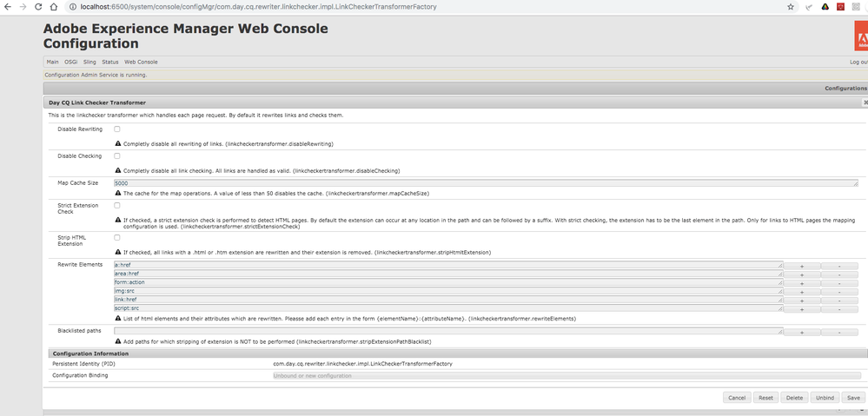Open the Web Console menu
The height and width of the screenshot is (416, 868).
(x=141, y=62)
